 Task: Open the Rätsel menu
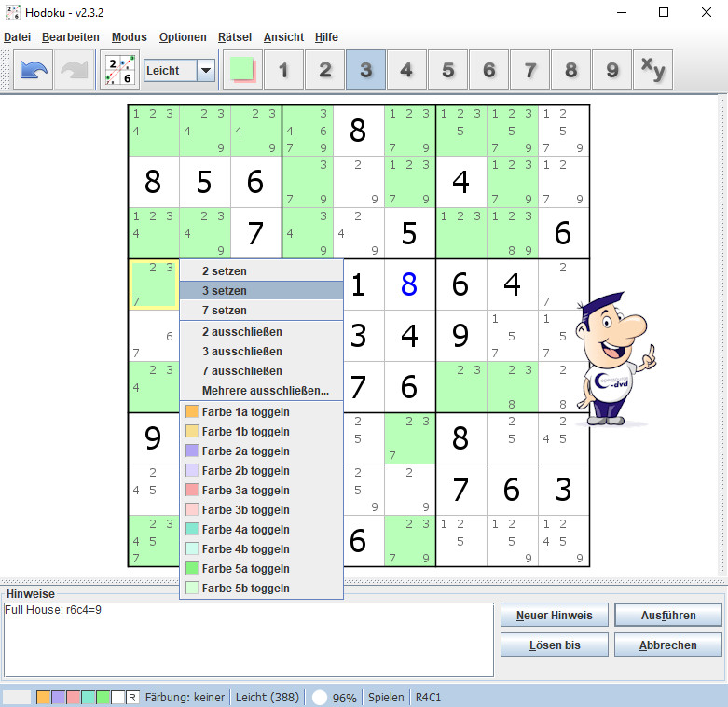[x=235, y=37]
